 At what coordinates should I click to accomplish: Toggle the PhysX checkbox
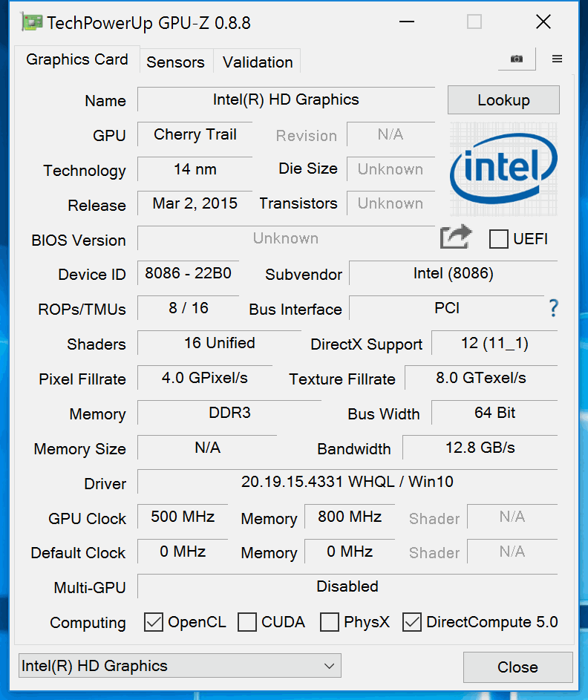pyautogui.click(x=330, y=622)
